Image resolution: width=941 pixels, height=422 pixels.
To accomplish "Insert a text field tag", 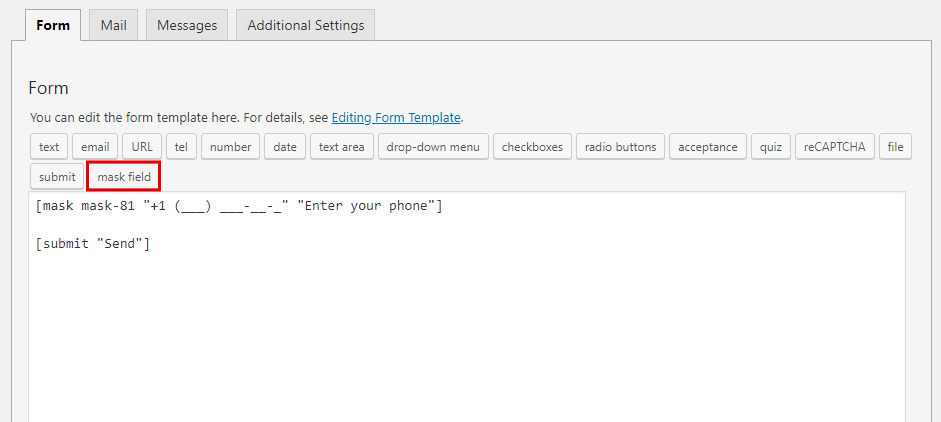I will [x=49, y=147].
